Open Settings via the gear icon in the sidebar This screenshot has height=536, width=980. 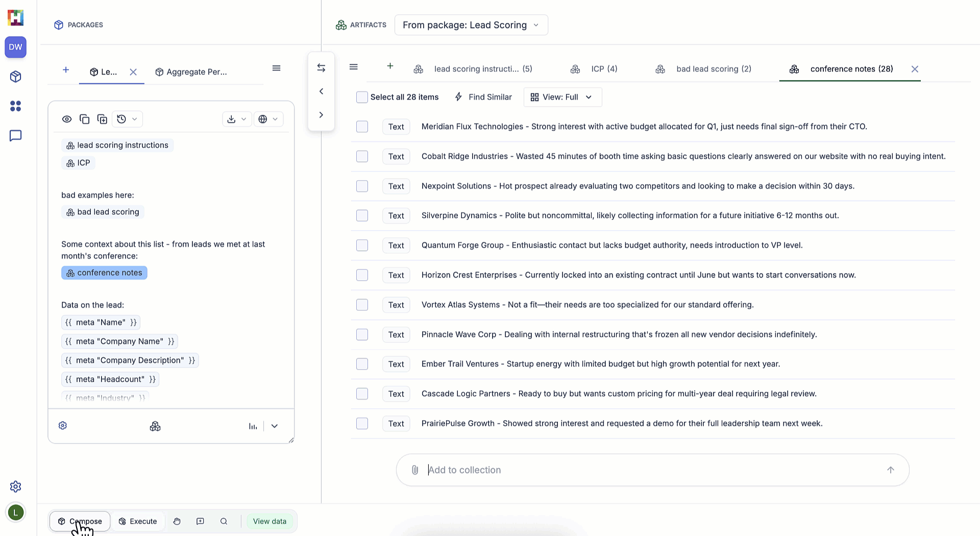tap(15, 486)
